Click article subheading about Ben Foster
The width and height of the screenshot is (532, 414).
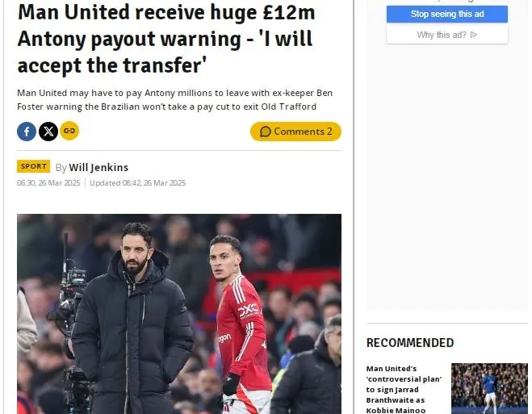click(x=174, y=100)
